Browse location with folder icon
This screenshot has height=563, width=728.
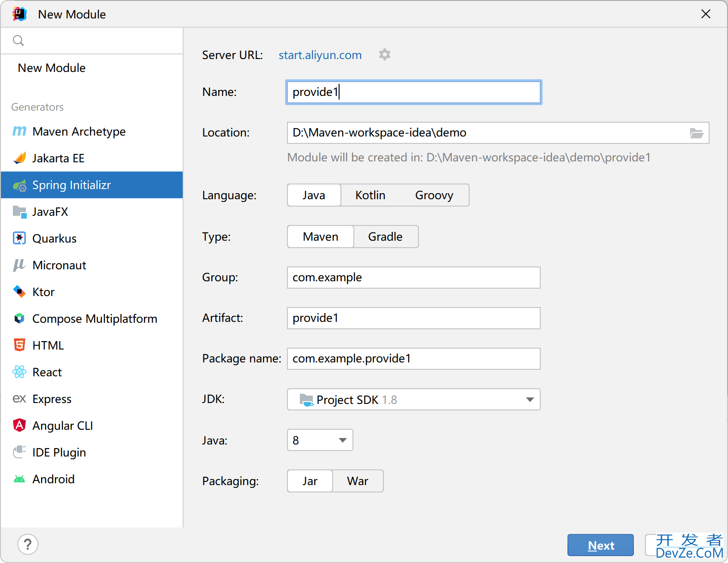696,133
